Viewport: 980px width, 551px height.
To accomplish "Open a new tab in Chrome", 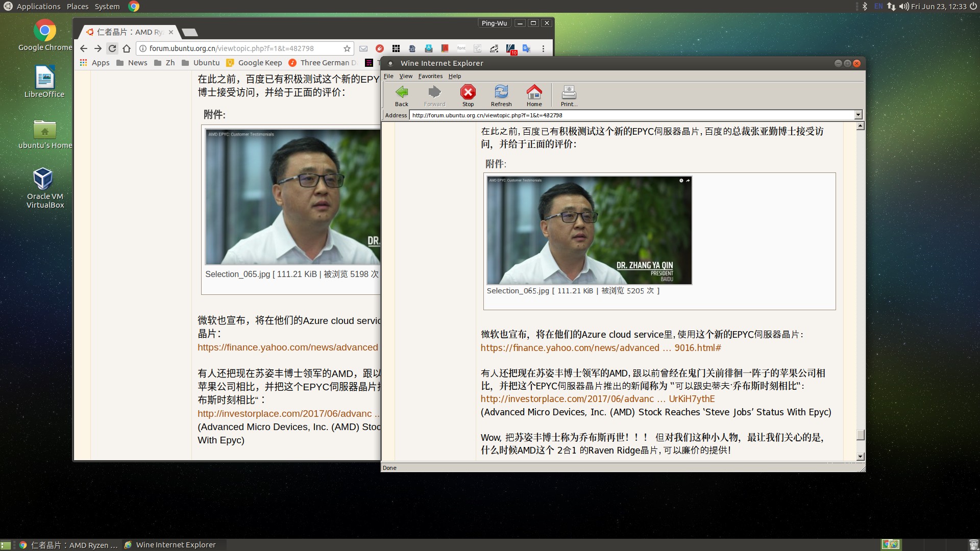I will [190, 33].
